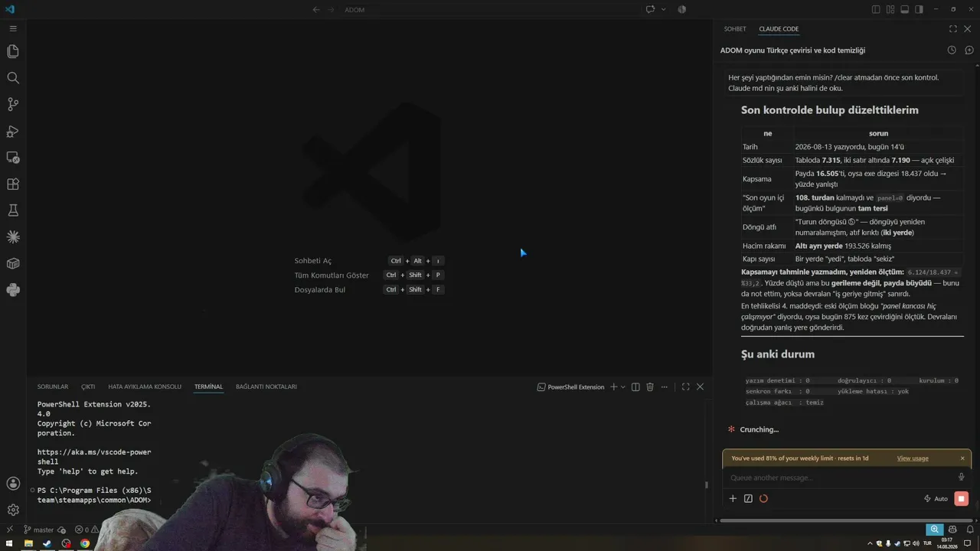This screenshot has height=551, width=980.
Task: Open the Copilot status bar icon
Action: click(x=952, y=530)
